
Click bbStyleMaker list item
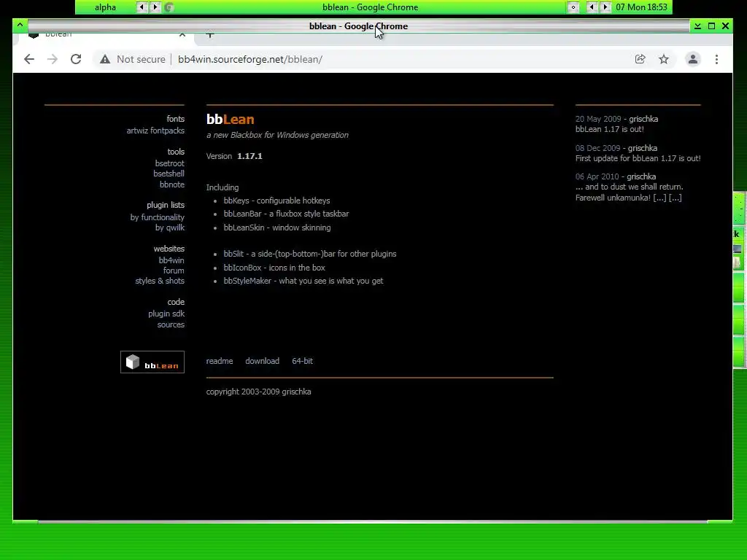(303, 281)
